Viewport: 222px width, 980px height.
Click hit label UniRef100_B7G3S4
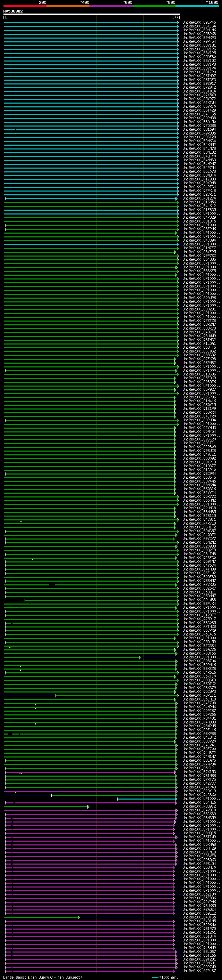(x=199, y=646)
